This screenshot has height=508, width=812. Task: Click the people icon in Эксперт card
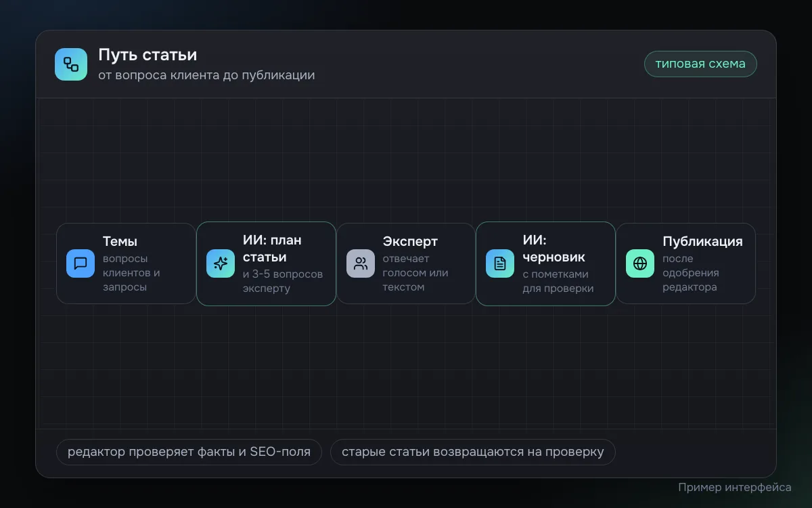(x=361, y=263)
